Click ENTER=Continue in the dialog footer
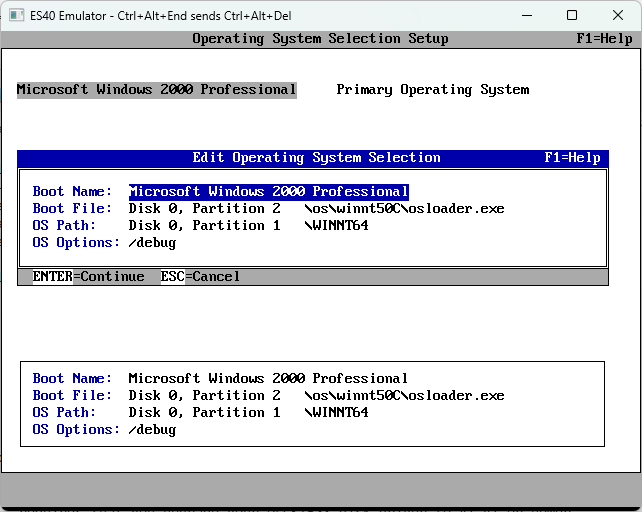The width and height of the screenshot is (642, 512). point(88,276)
